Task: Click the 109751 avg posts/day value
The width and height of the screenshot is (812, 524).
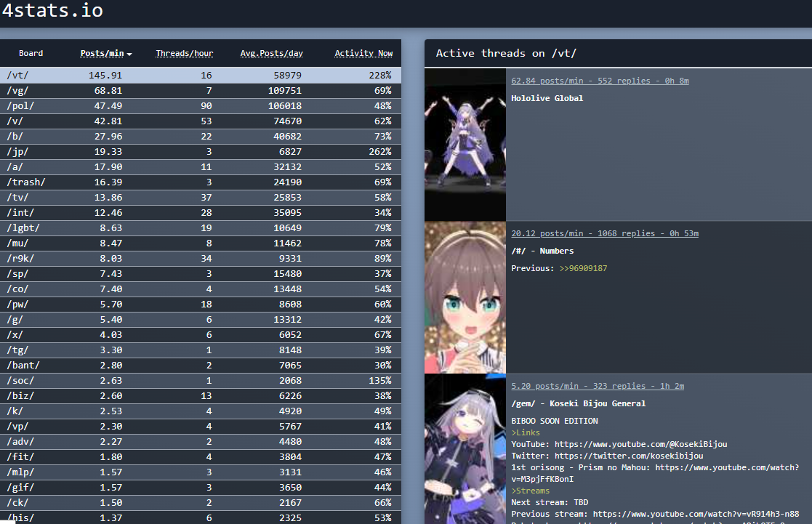Action: [x=284, y=91]
